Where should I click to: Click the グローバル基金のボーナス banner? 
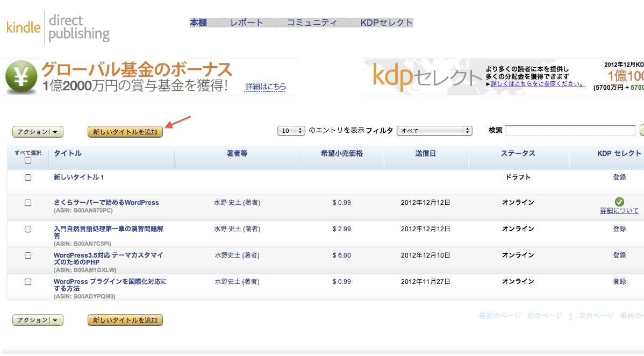click(150, 77)
